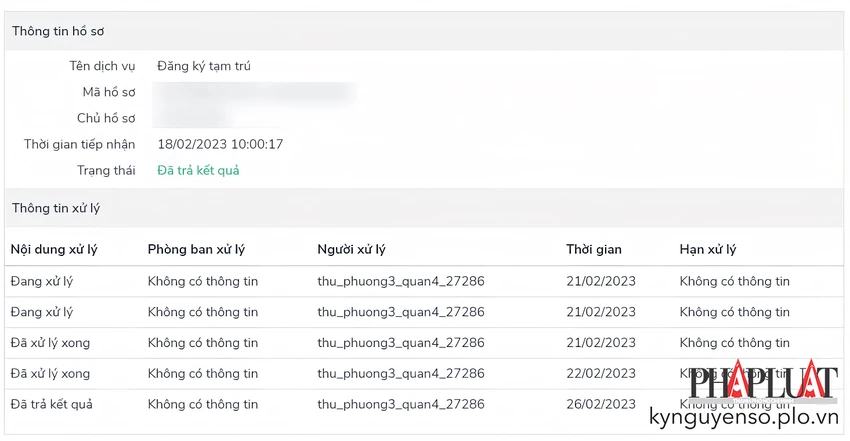Image resolution: width=850 pixels, height=441 pixels.
Task: Click the received time 18/02/2023 10:00:17
Action: click(x=220, y=144)
